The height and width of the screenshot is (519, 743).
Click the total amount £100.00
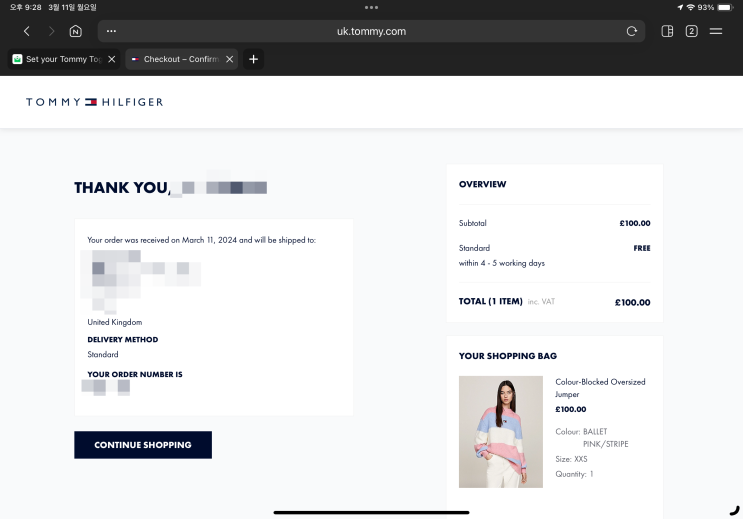click(633, 302)
